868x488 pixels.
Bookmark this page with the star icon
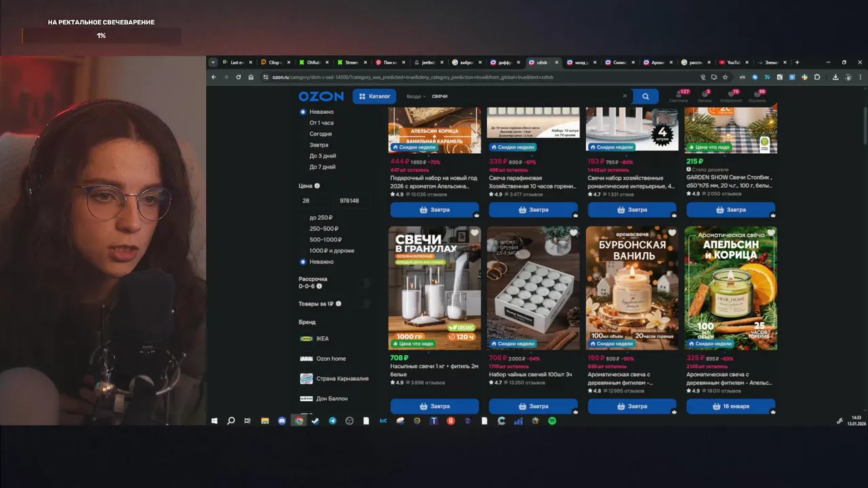point(725,77)
